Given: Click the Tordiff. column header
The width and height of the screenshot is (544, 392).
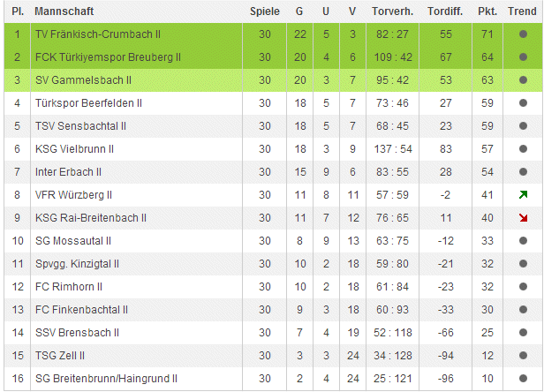Looking at the screenshot, I should pyautogui.click(x=445, y=11).
